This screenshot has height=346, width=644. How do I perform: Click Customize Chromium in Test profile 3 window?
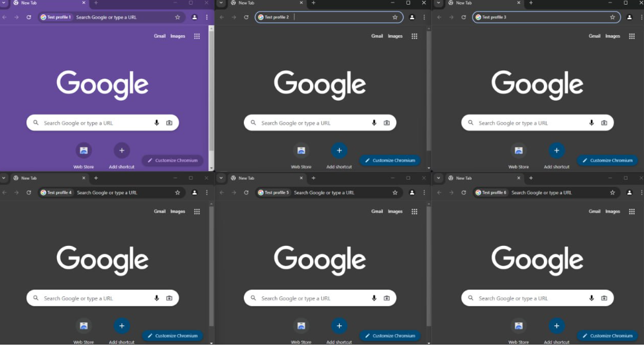608,160
